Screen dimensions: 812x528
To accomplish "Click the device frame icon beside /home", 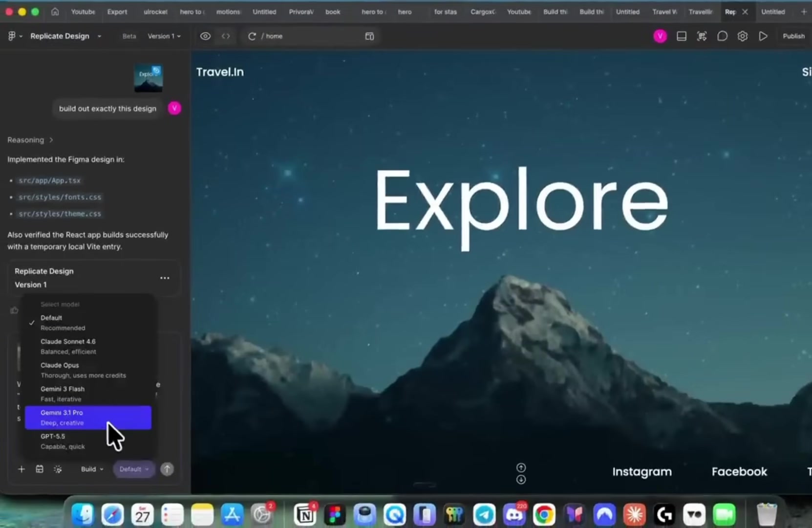I will [x=369, y=36].
